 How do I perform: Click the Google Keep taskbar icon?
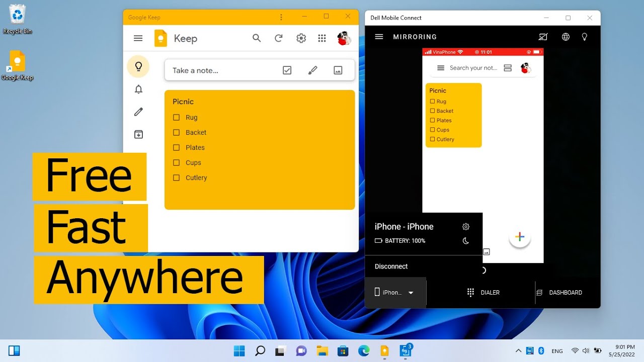click(384, 351)
